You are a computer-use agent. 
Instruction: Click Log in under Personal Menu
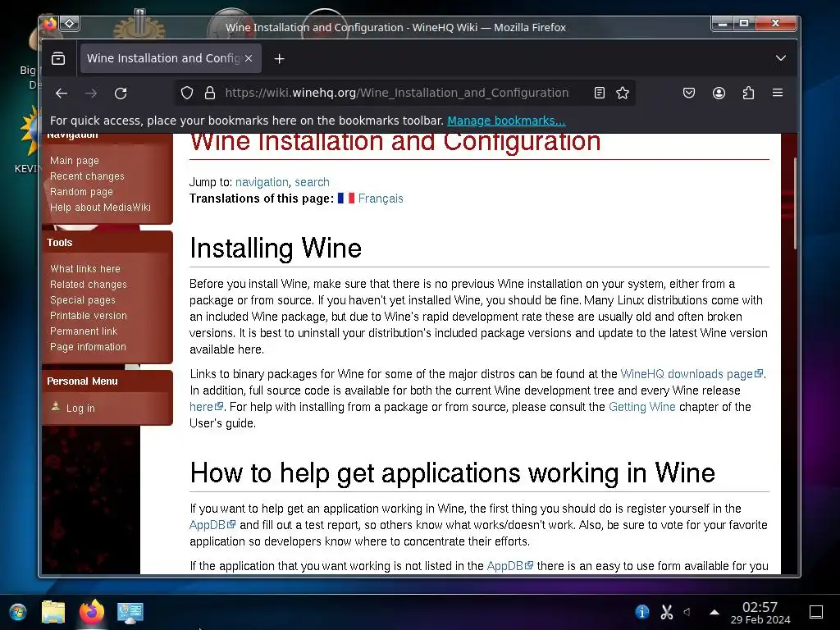coord(80,408)
